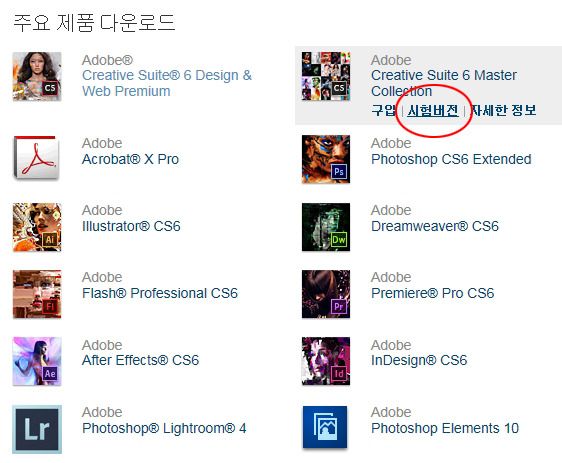The width and height of the screenshot is (562, 463).
Task: Click the 구입 link under Master Collection
Action: coord(384,110)
